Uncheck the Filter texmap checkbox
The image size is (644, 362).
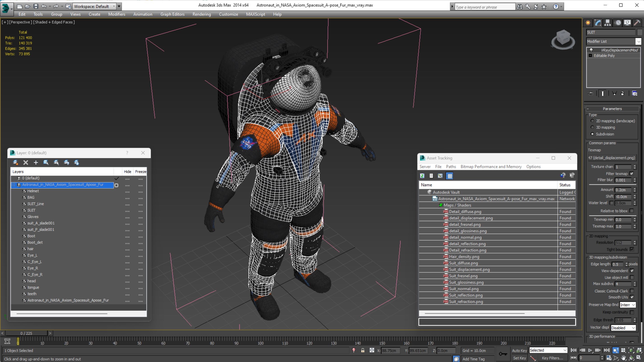(632, 174)
